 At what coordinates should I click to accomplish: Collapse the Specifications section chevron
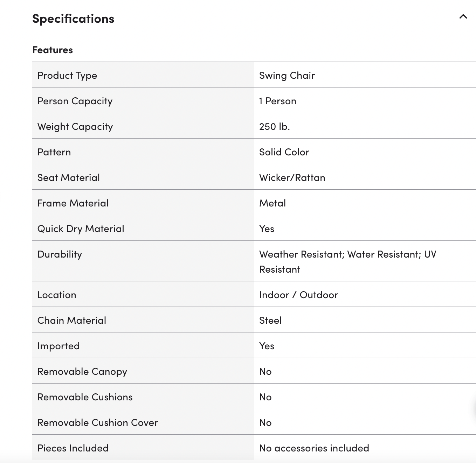[463, 16]
